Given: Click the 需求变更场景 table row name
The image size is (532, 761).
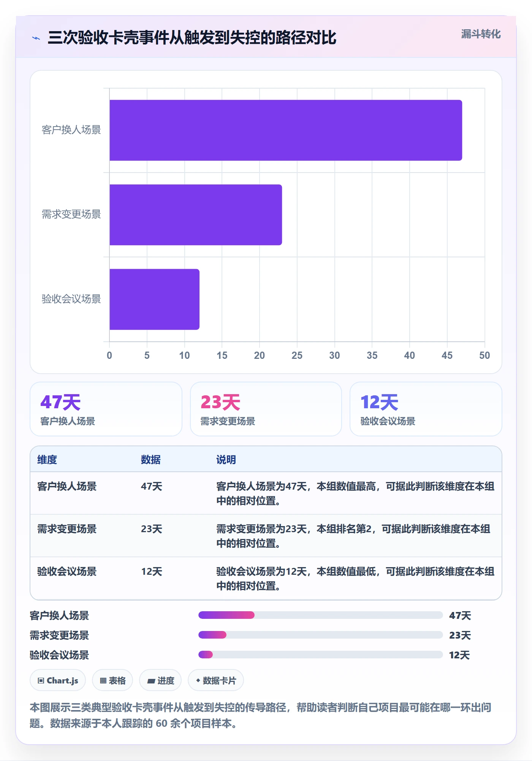Looking at the screenshot, I should 67,529.
